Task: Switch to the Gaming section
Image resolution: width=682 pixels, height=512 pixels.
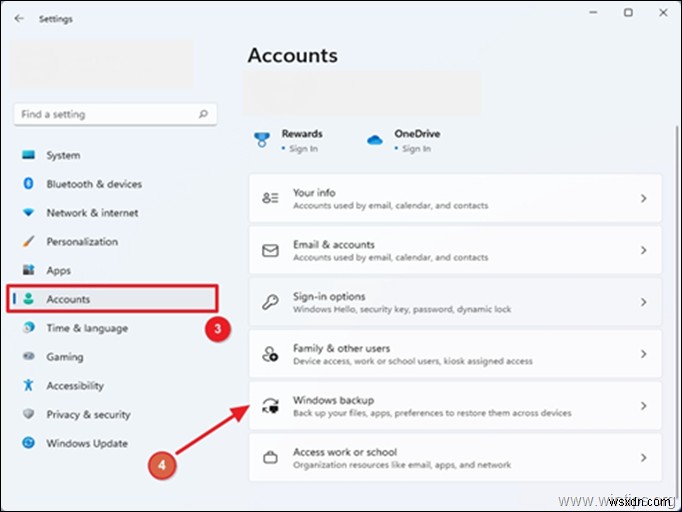Action: (x=65, y=357)
